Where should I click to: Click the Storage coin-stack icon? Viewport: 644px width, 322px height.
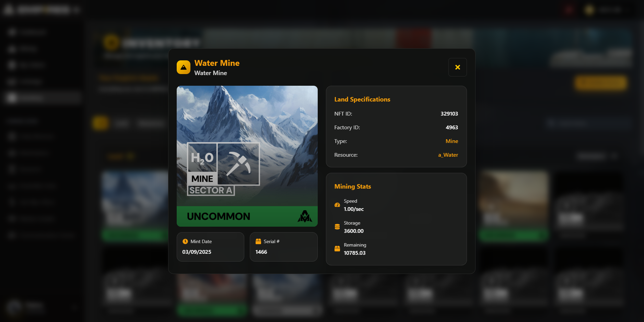[x=337, y=227]
